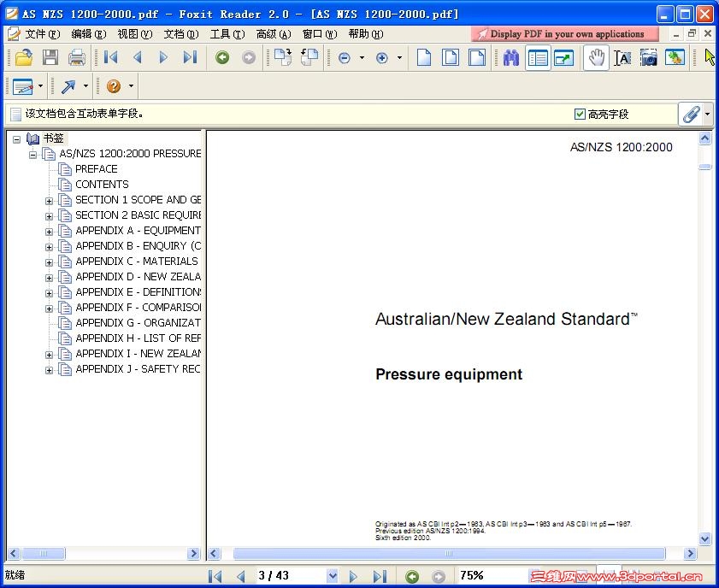Image resolution: width=719 pixels, height=588 pixels.
Task: Rotate page clockwise icon
Action: [x=282, y=58]
